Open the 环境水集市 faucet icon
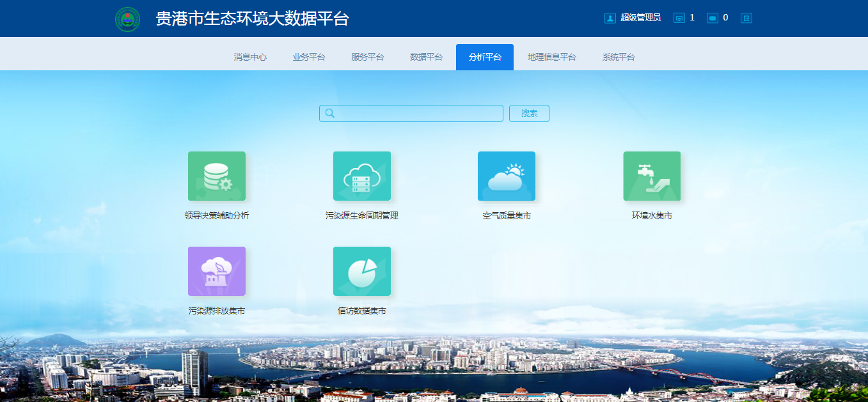The width and height of the screenshot is (868, 402). (652, 176)
